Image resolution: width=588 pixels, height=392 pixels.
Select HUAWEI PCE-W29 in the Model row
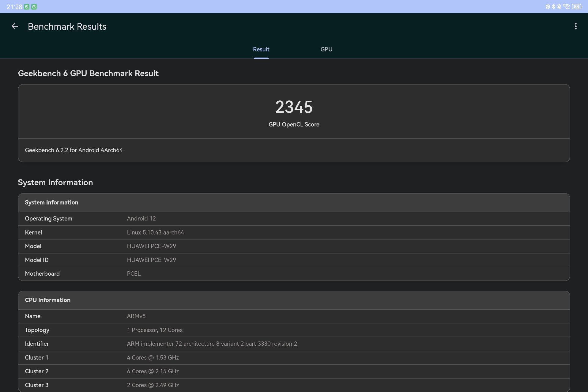(152, 246)
